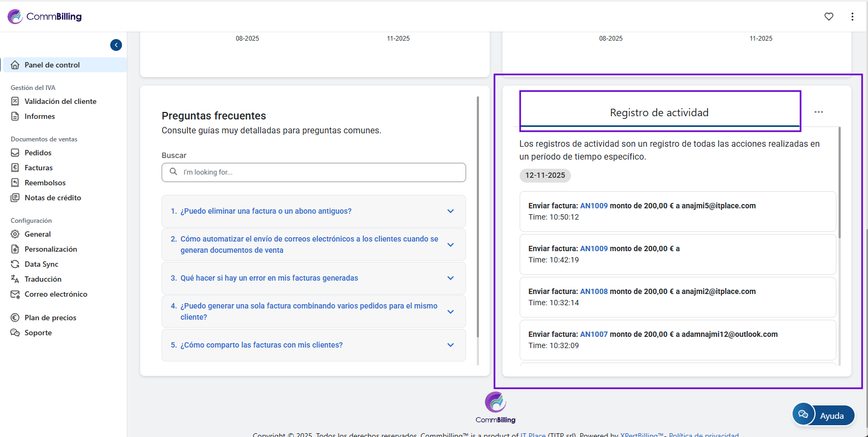Open the Ayuda help chat button
868x437 pixels.
pyautogui.click(x=824, y=415)
